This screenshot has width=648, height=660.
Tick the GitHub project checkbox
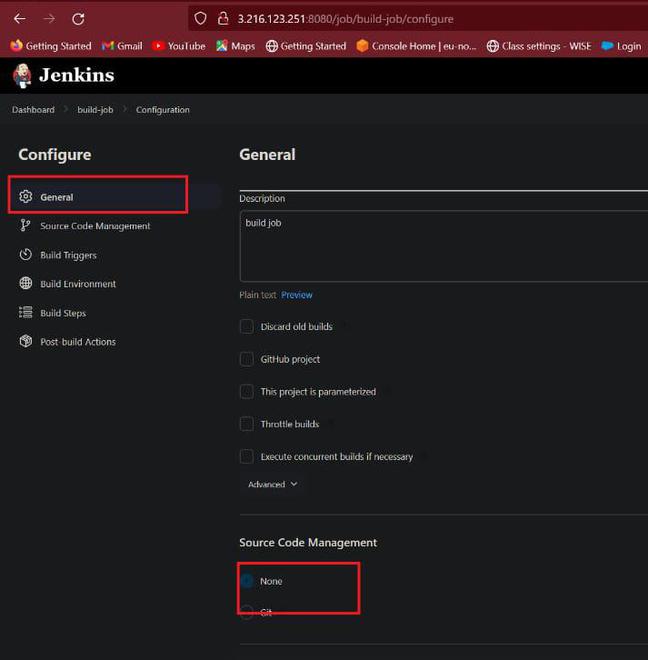tap(247, 359)
